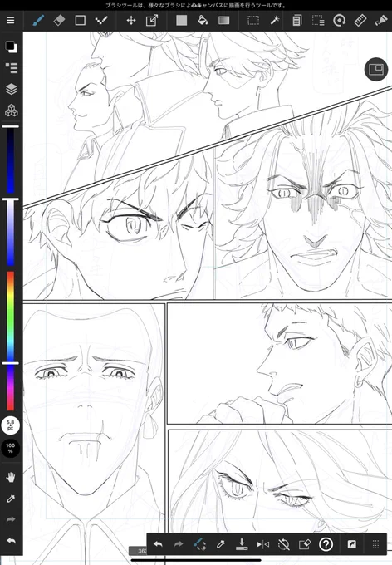Tap the canvas rotate icon in top toolbar
Viewport: 392px width, 565px height.
[339, 20]
